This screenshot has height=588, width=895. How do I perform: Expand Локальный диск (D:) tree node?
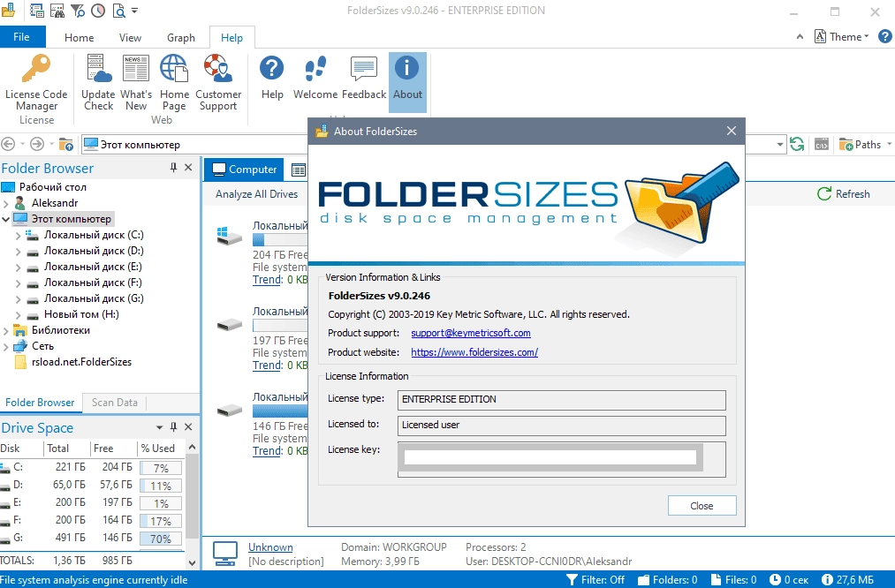pos(18,251)
